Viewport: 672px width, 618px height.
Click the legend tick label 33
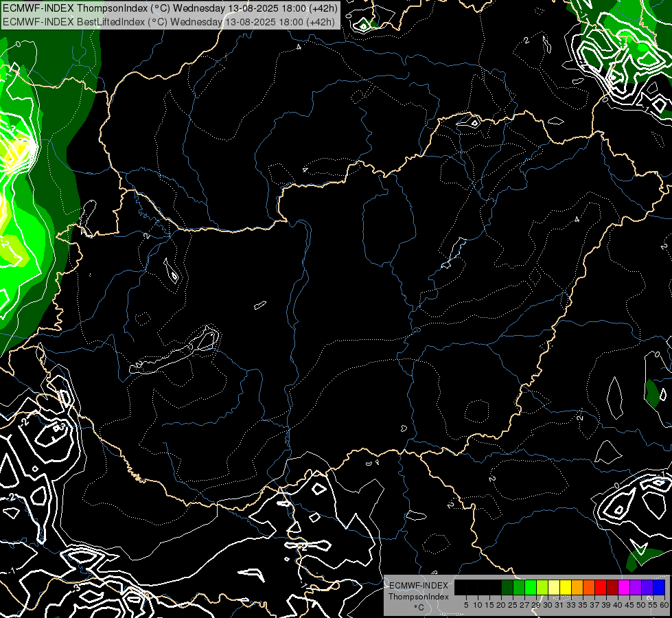pyautogui.click(x=571, y=605)
